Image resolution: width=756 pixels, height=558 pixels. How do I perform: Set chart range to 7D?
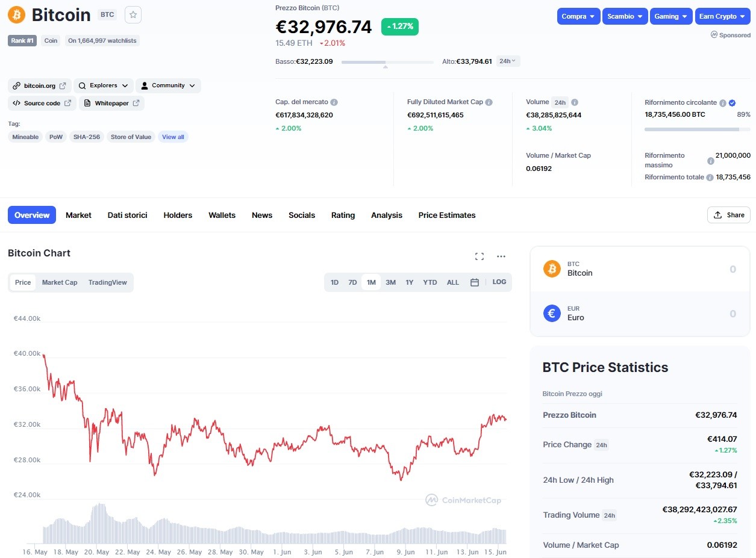click(352, 282)
